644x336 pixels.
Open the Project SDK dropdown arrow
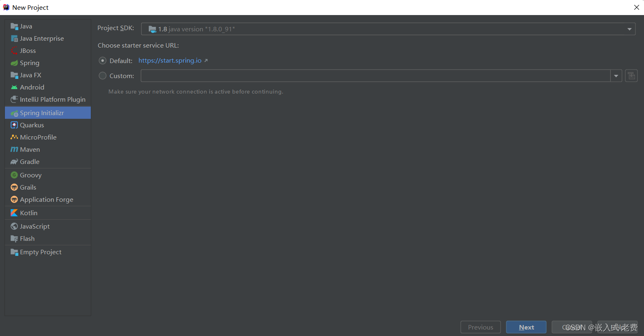pyautogui.click(x=629, y=29)
